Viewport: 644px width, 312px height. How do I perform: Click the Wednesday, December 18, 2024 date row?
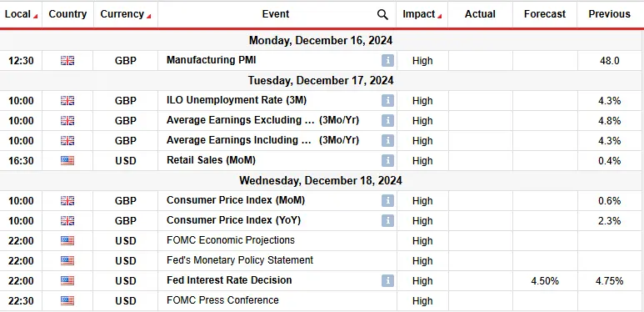click(321, 181)
